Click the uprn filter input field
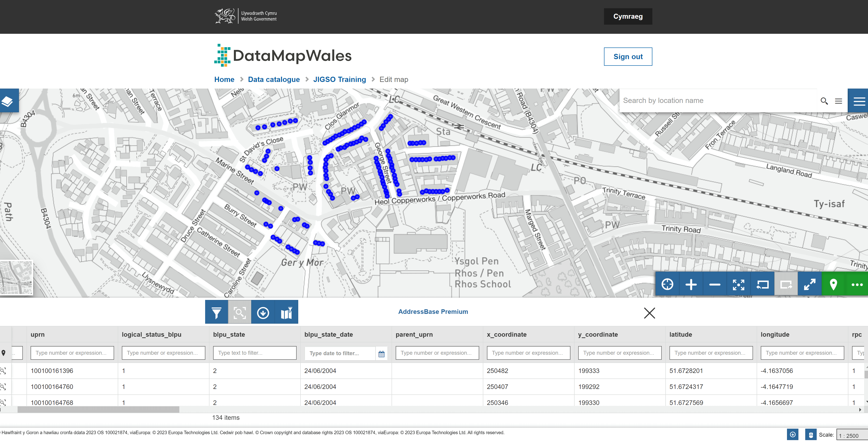Viewport: 868px width, 441px height. (x=72, y=353)
